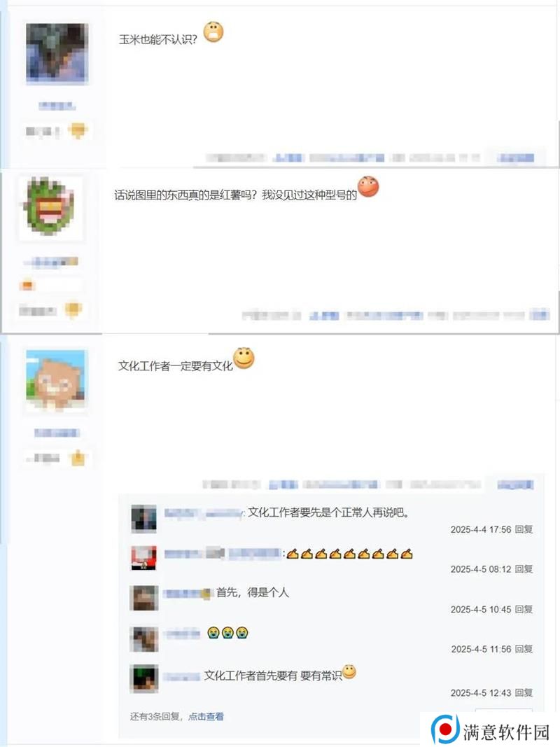Click the grimacing emoji after the corn comment
Screen dimensions: 560x747
click(213, 32)
